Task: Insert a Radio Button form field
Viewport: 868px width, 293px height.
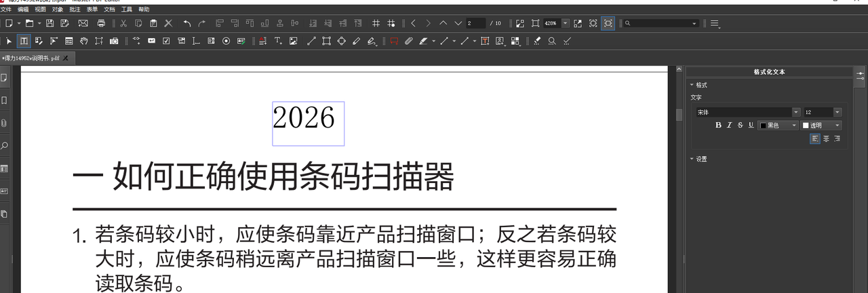Action: click(x=226, y=41)
